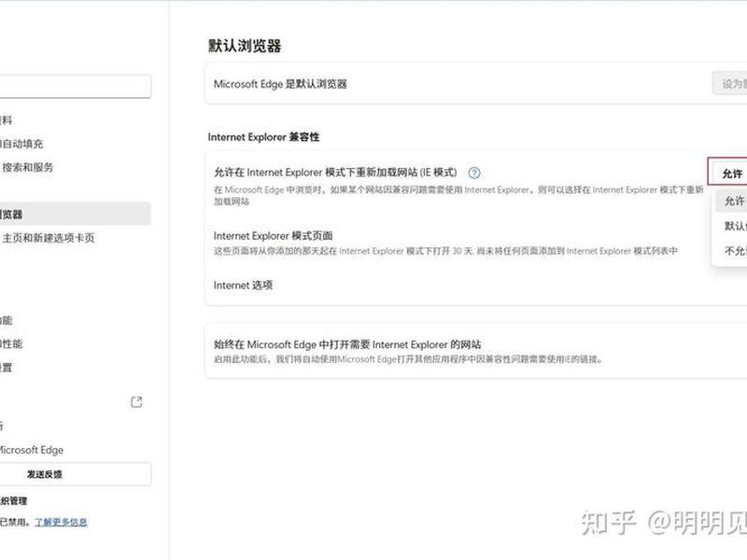This screenshot has width=747, height=560.
Task: Select 允许 option in the dropdown list
Action: [731, 201]
